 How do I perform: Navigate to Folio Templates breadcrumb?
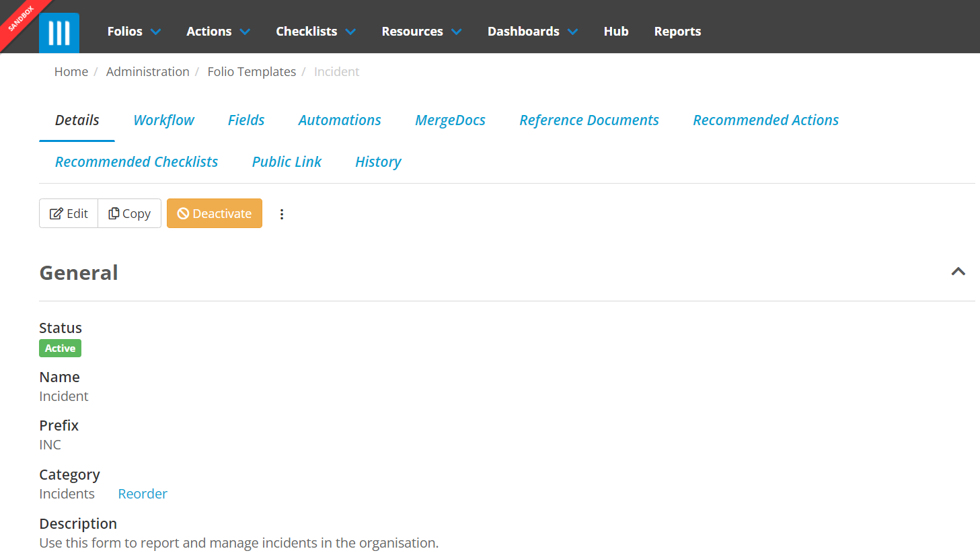[x=252, y=72]
